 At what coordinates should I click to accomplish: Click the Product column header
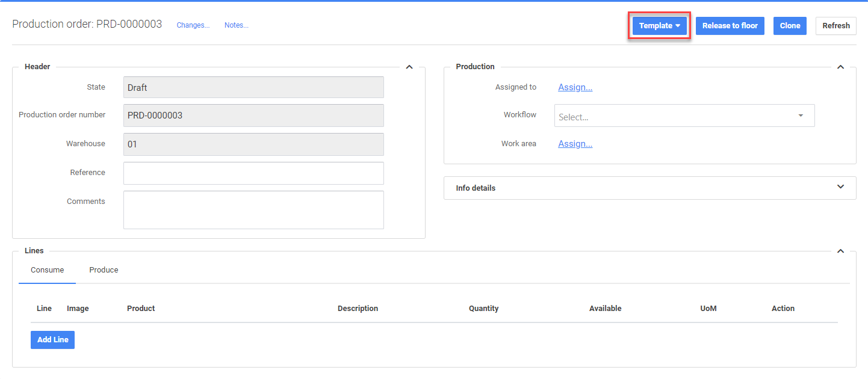point(141,309)
